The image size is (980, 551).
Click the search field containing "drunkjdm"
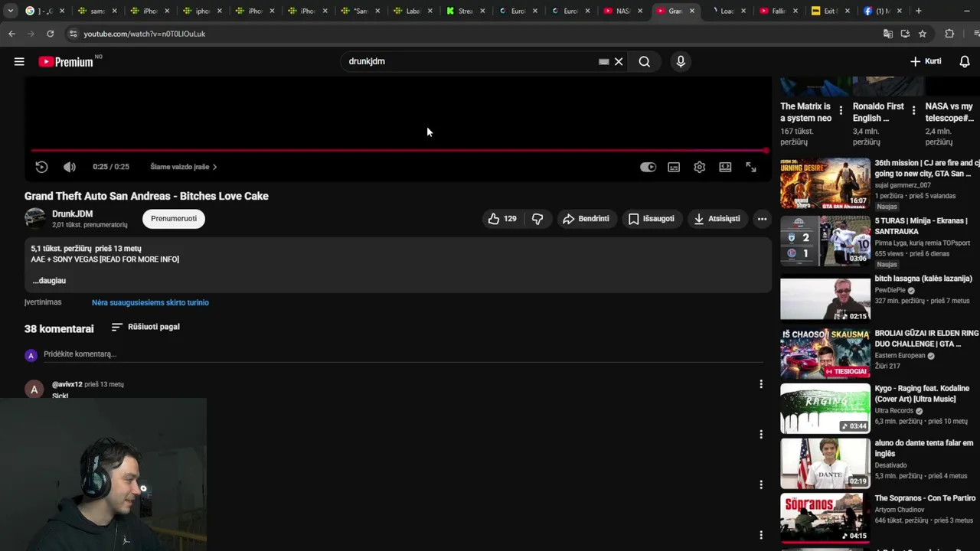(x=471, y=61)
